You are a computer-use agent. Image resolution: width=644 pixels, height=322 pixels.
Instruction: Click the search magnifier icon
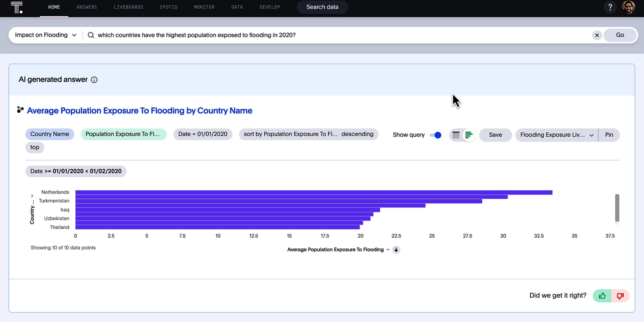point(90,35)
